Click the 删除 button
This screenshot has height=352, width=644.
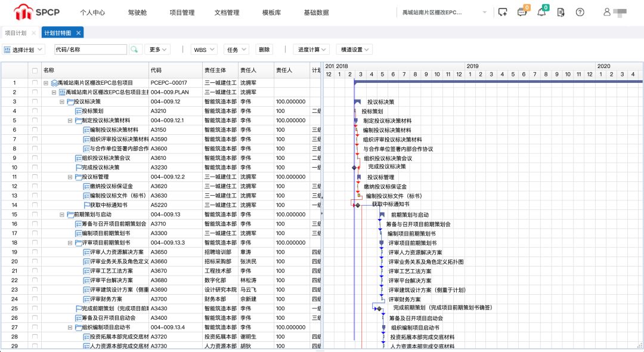pos(264,50)
